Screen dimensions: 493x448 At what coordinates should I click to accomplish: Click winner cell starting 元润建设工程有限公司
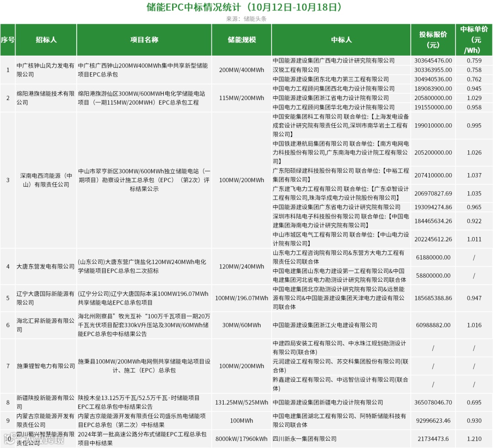tap(341, 366)
